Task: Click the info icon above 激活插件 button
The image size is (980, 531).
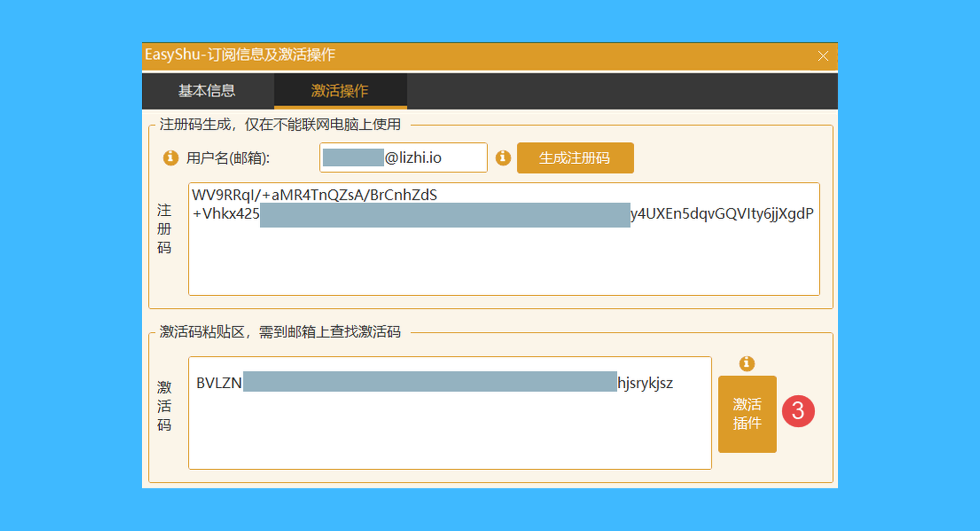Action: click(747, 363)
